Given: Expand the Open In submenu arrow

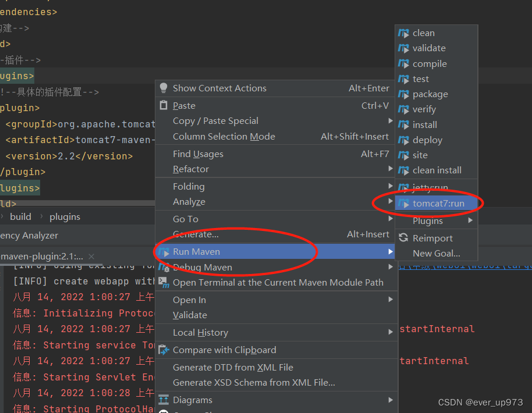Looking at the screenshot, I should click(390, 300).
